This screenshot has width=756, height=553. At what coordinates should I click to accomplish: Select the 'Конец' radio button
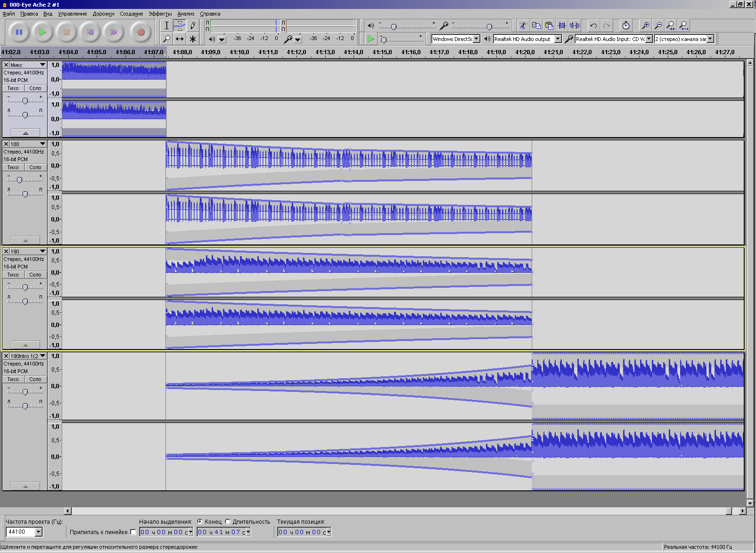coord(200,521)
